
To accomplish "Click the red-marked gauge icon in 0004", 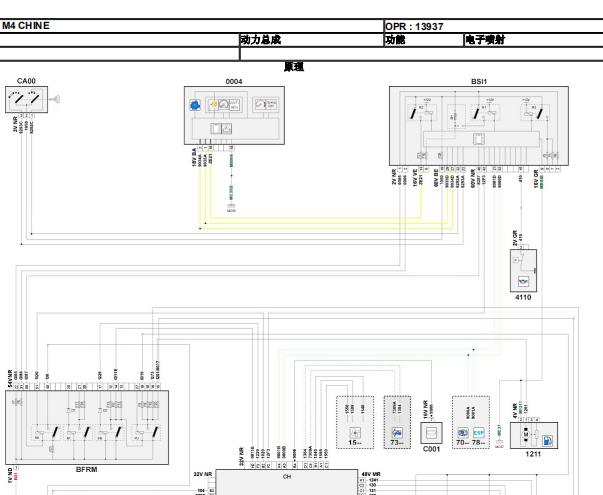I will click(x=260, y=104).
